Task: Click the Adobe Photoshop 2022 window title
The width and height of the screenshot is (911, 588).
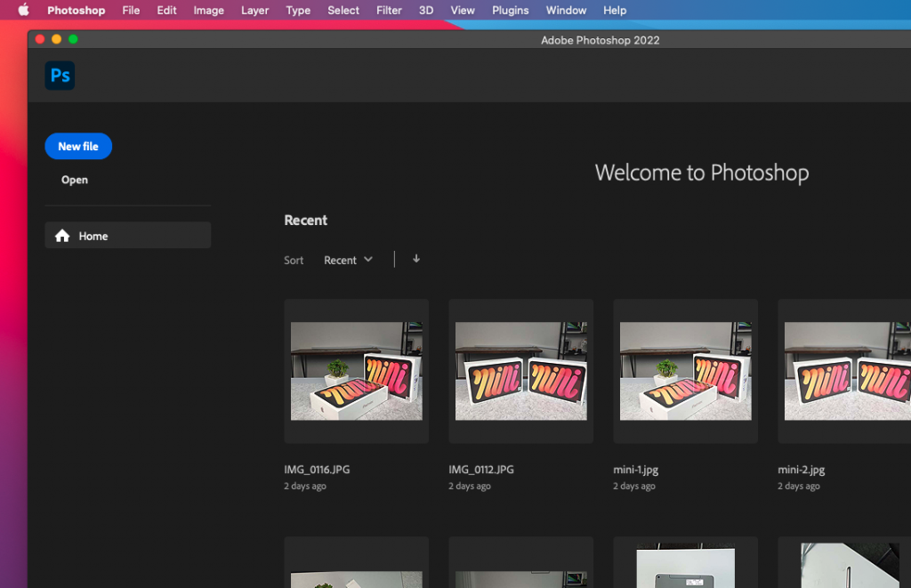Action: click(x=601, y=40)
